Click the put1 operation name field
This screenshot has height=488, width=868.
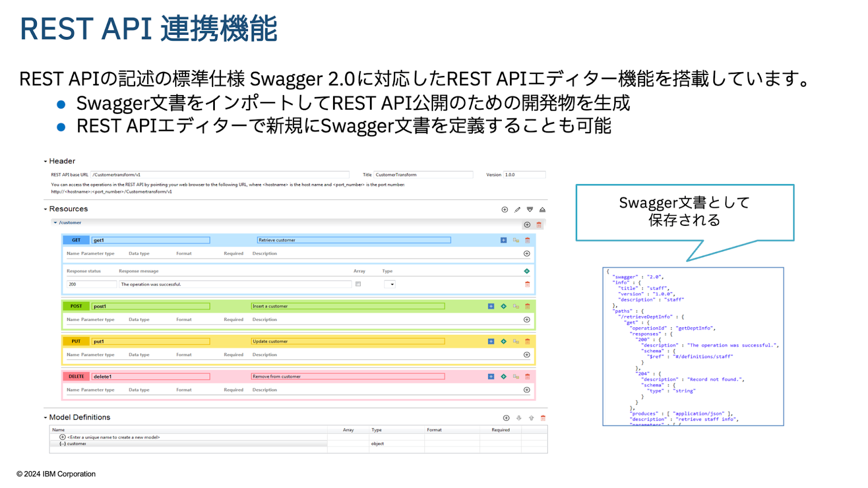[151, 341]
